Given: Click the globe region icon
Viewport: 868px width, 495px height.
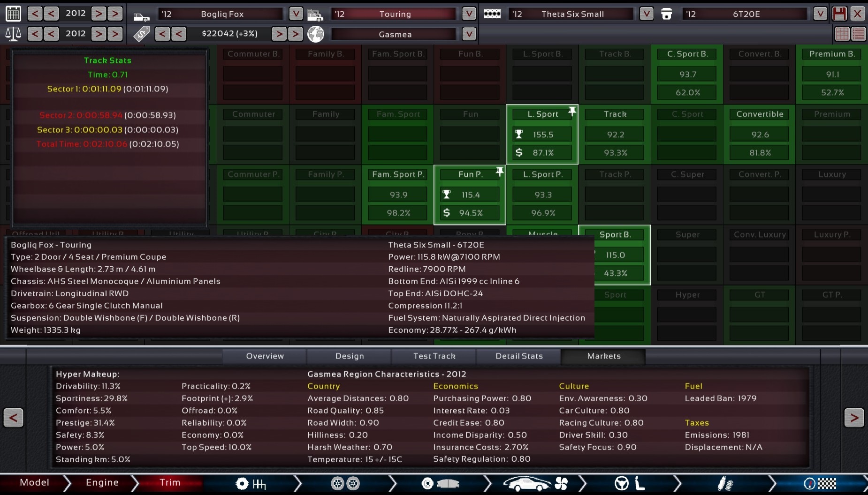Looking at the screenshot, I should (316, 34).
